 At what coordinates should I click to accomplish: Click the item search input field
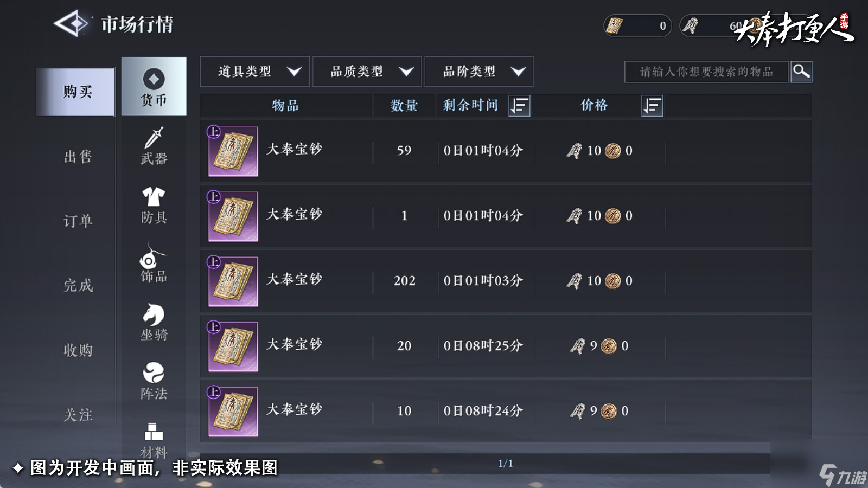[x=706, y=72]
